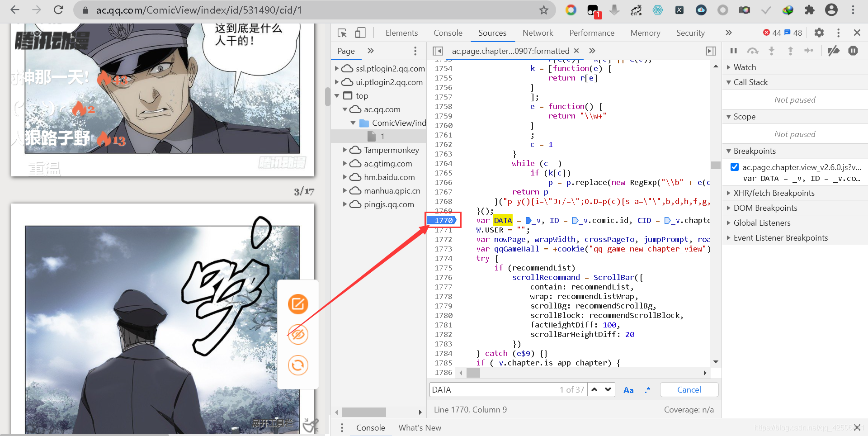Uncheck the ac.page.chapter.view breakpoint checkbox
The image size is (868, 436).
pyautogui.click(x=735, y=167)
